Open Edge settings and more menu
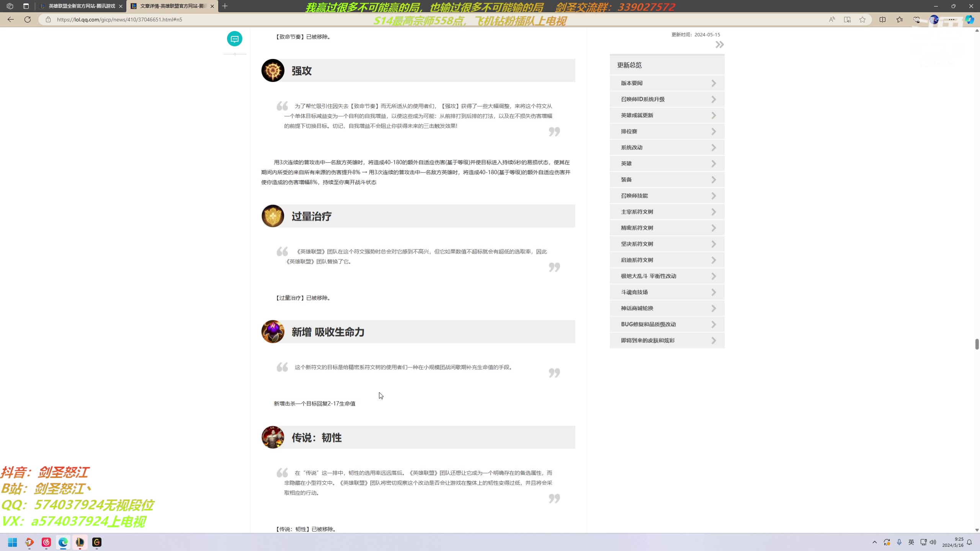This screenshot has height=551, width=980. [952, 20]
